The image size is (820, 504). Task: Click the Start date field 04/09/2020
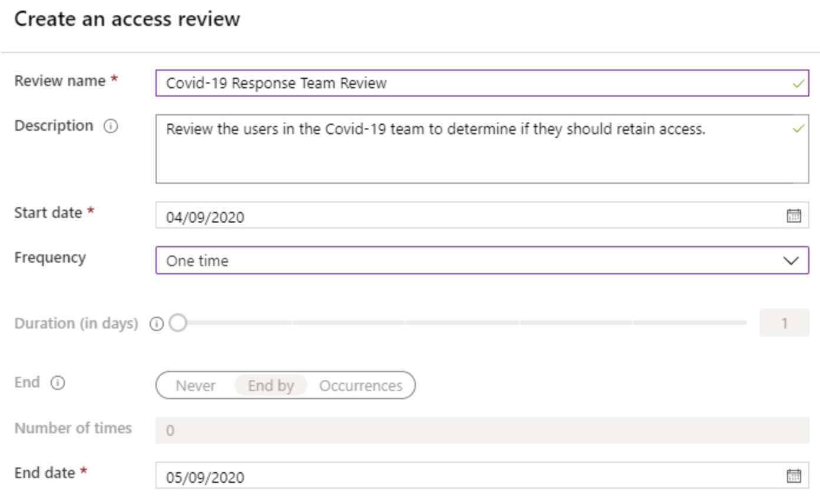coord(482,215)
